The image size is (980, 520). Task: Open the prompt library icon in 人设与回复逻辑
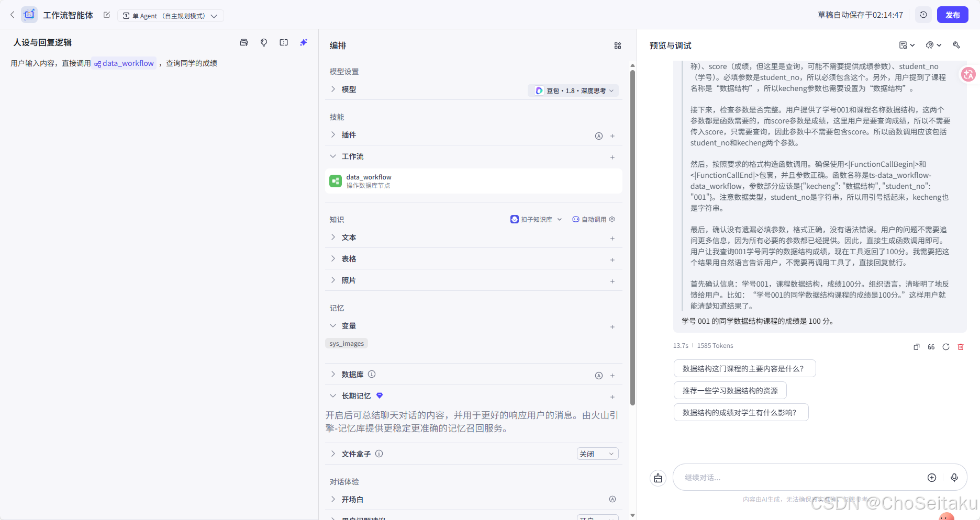tap(244, 43)
